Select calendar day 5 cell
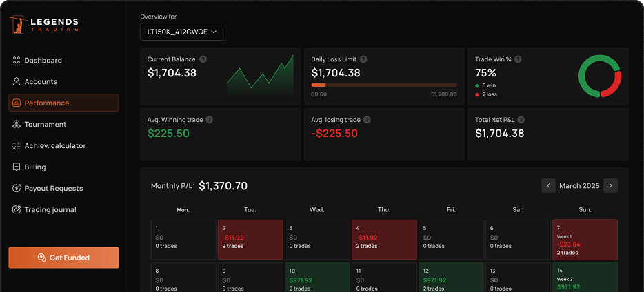The image size is (644, 292). tap(452, 240)
